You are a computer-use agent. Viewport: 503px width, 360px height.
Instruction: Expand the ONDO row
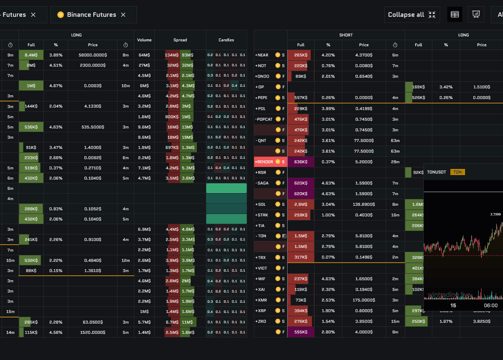tap(256, 76)
